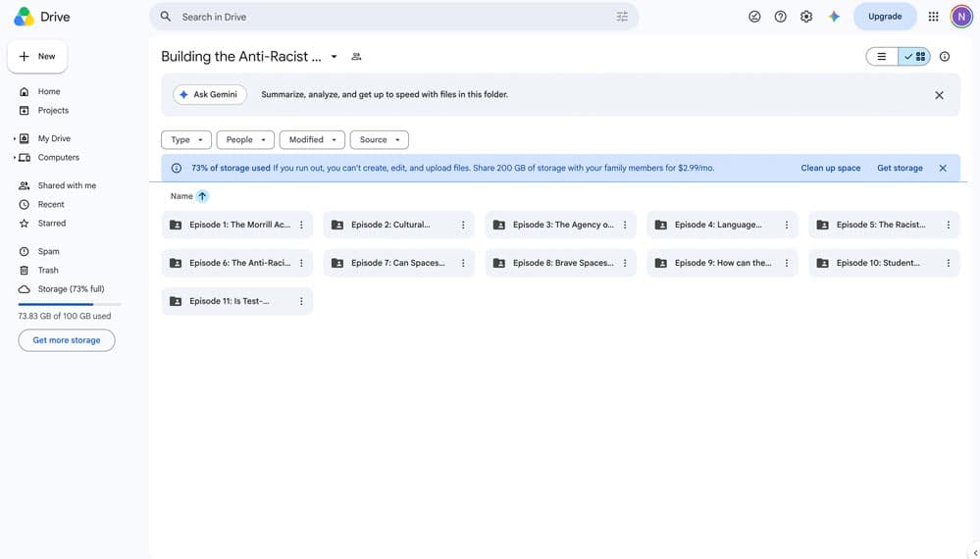Click the Google Drive logo

(x=24, y=17)
